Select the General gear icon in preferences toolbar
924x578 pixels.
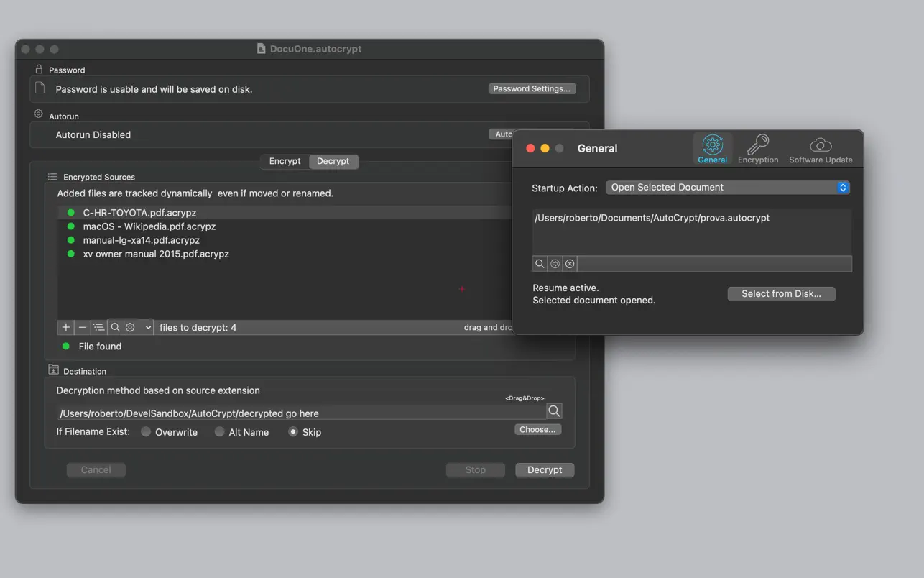point(712,149)
